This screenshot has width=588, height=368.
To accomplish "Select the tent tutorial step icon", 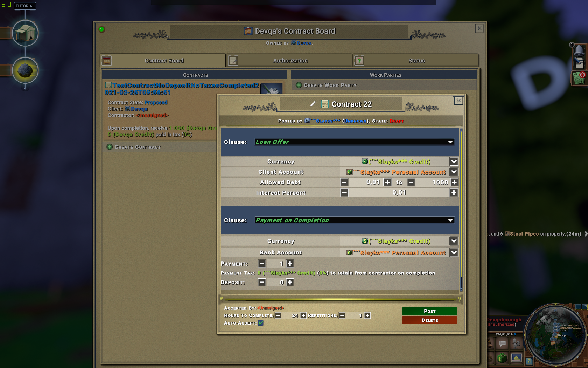I will pyautogui.click(x=25, y=33).
